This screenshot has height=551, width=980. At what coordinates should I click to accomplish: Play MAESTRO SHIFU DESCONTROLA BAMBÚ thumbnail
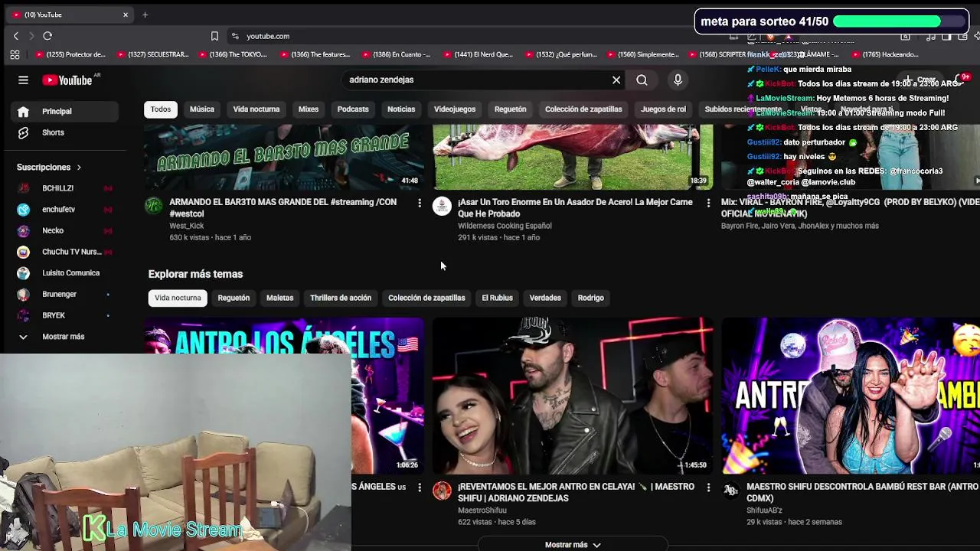pyautogui.click(x=851, y=396)
